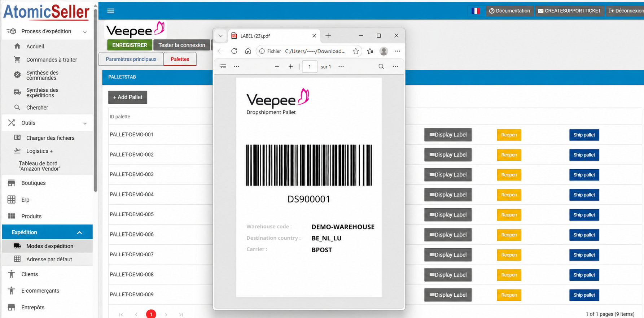Go back with the browser's back arrow
Screen dimensions: 644x318
pyautogui.click(x=220, y=51)
